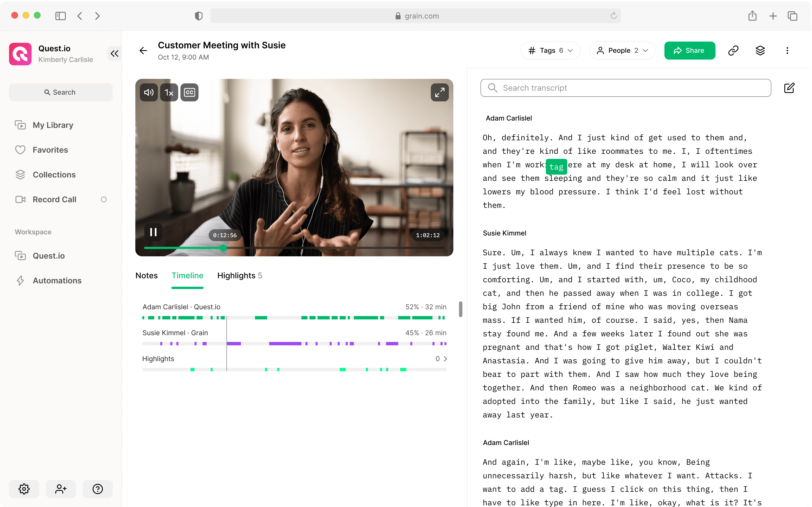Open the People dropdown
Screen dimensions: 812x507
coord(622,50)
